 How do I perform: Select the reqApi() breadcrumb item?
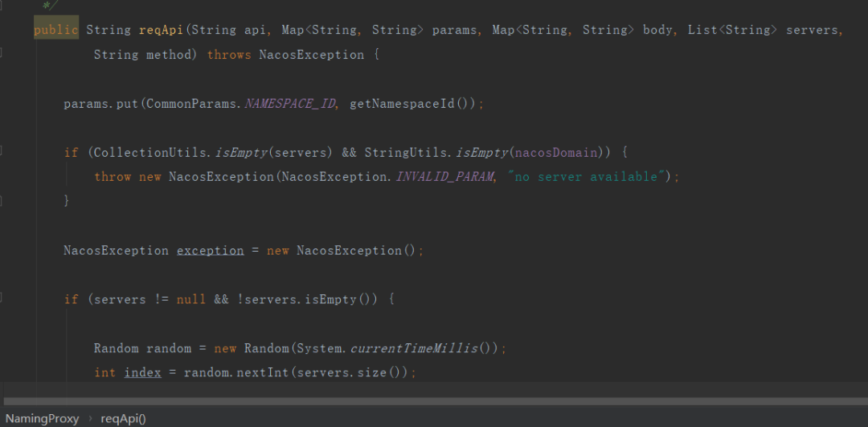(123, 419)
